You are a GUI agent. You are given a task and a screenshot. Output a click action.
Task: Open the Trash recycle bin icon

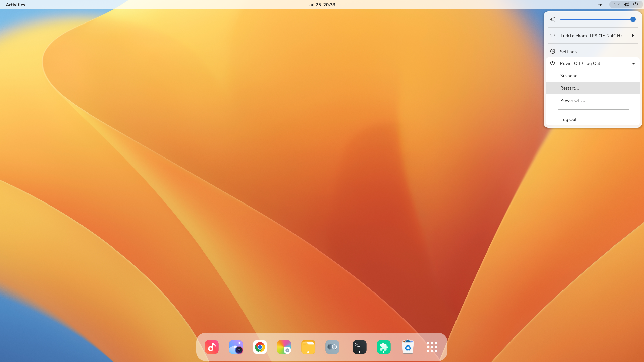coord(408,347)
